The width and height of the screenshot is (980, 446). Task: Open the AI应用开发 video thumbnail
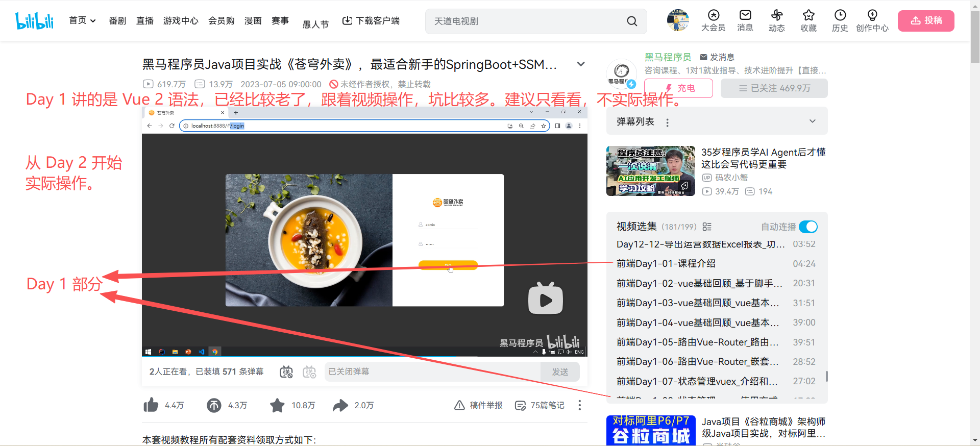click(x=650, y=171)
